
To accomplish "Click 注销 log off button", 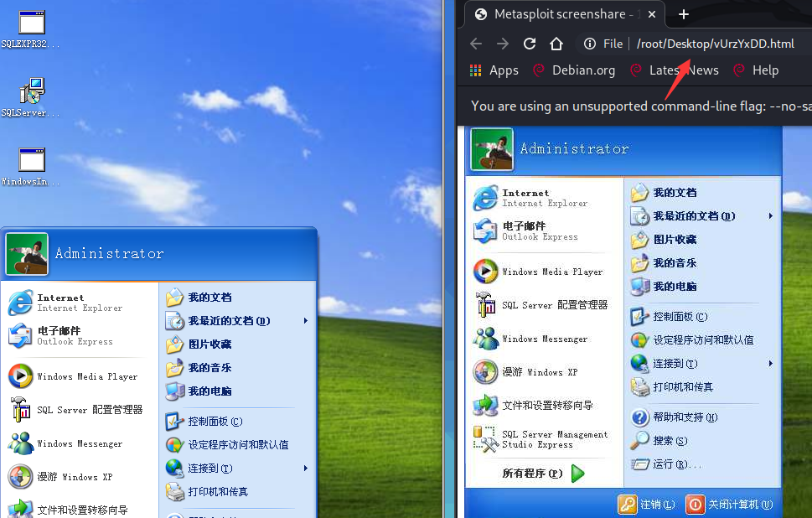I will (x=647, y=504).
